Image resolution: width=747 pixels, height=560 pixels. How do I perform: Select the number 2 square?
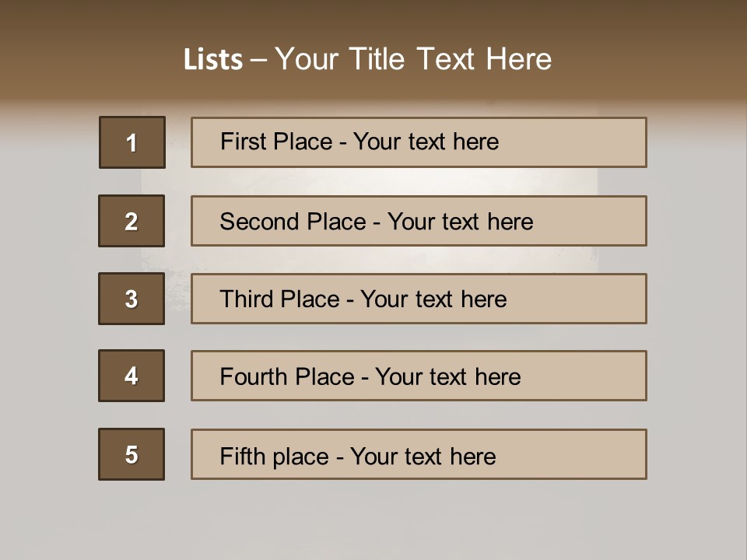[132, 221]
